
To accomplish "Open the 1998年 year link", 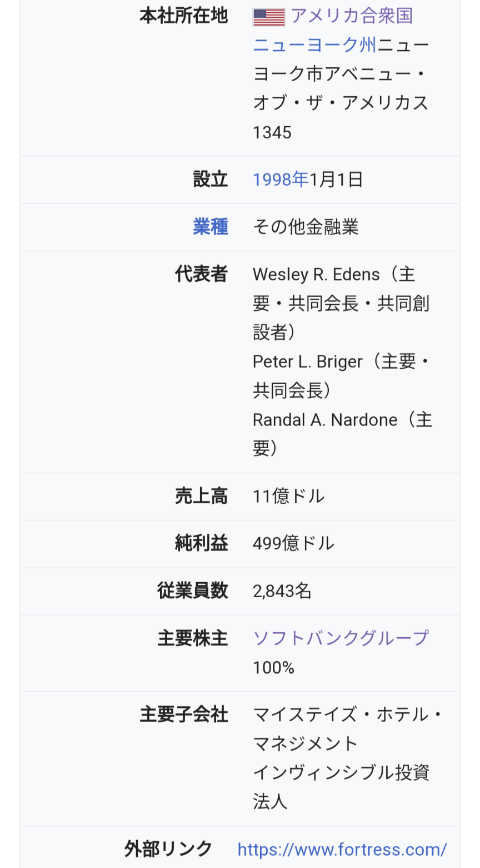I will pyautogui.click(x=281, y=180).
